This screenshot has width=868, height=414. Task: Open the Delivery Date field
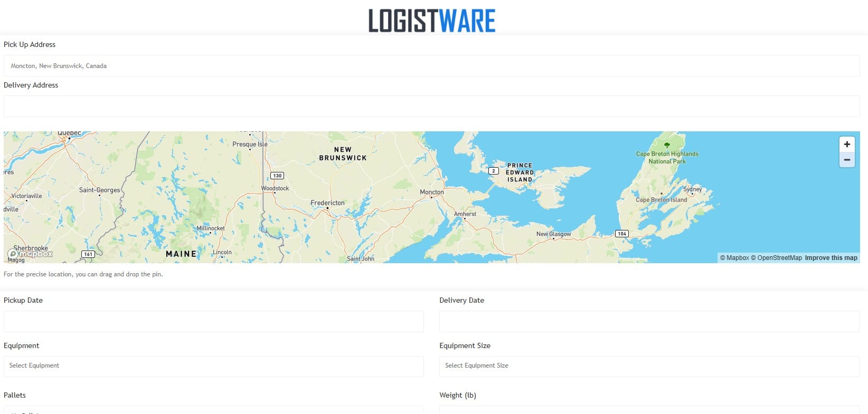point(649,321)
